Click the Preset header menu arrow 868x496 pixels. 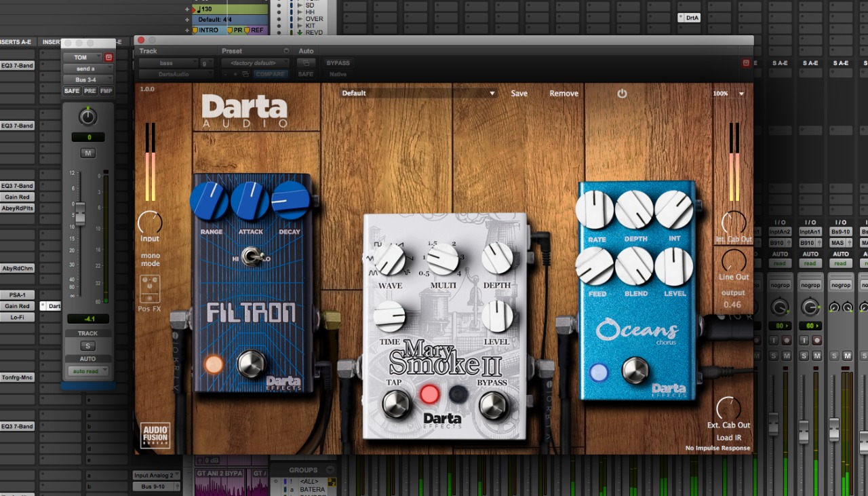[286, 52]
